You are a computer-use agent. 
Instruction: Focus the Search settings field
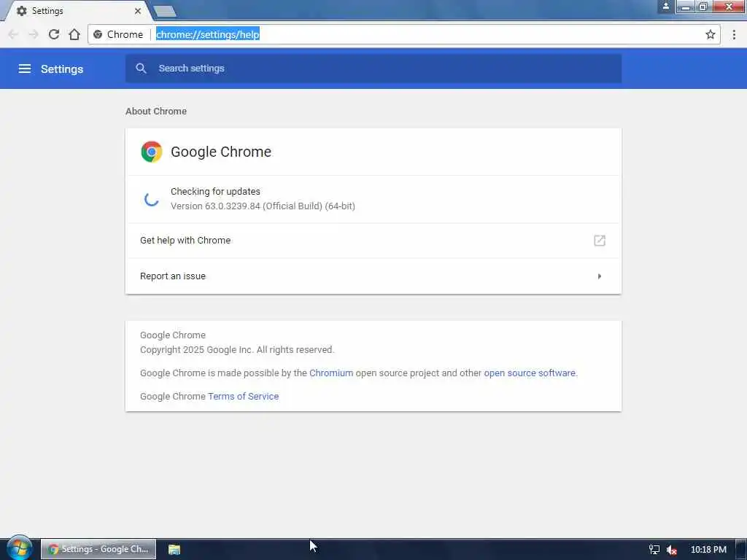(373, 69)
